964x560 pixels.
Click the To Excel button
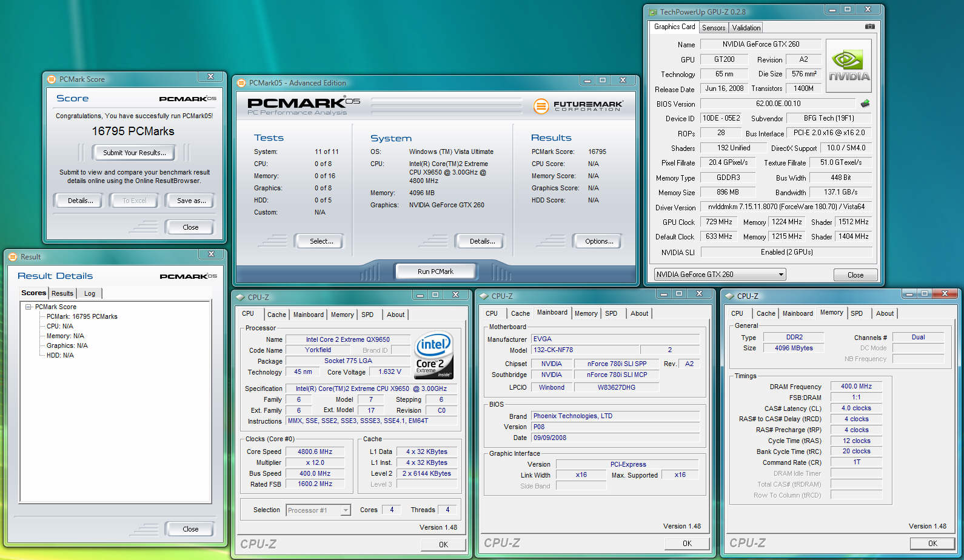(135, 201)
